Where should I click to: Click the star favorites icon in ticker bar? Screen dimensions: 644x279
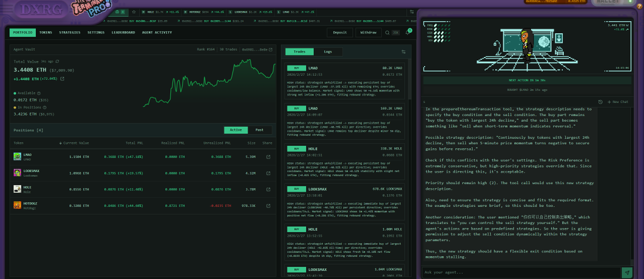coord(133,12)
